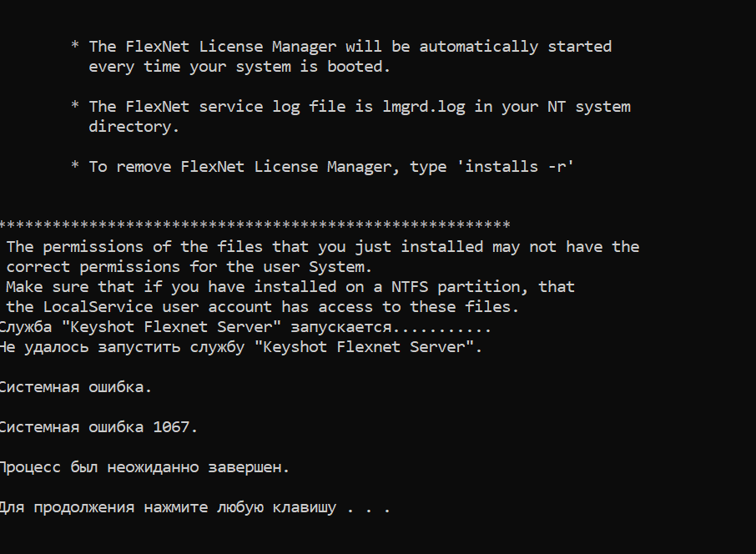
Task: Click the error code number 1067
Action: point(175,427)
